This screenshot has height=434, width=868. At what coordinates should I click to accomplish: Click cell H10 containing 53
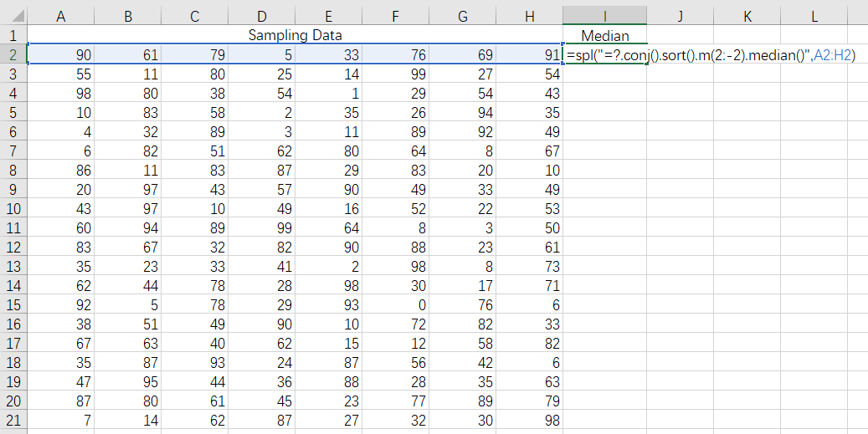click(529, 208)
